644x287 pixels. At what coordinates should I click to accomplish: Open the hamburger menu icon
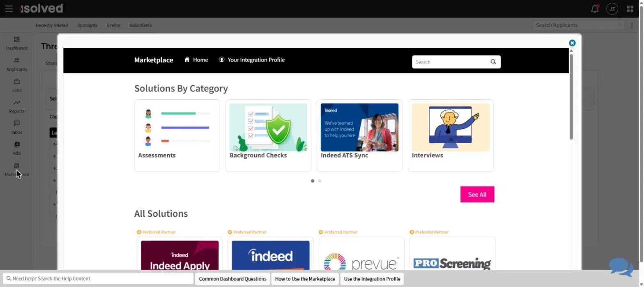click(9, 9)
